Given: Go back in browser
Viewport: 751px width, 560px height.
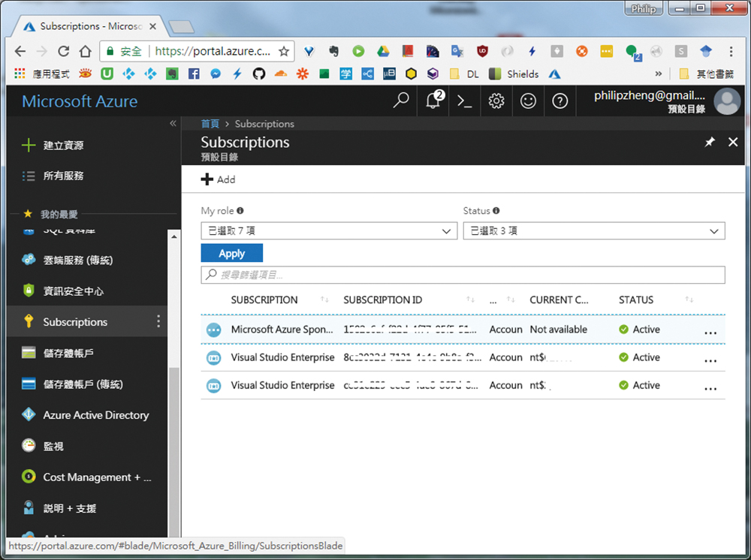Looking at the screenshot, I should [20, 51].
